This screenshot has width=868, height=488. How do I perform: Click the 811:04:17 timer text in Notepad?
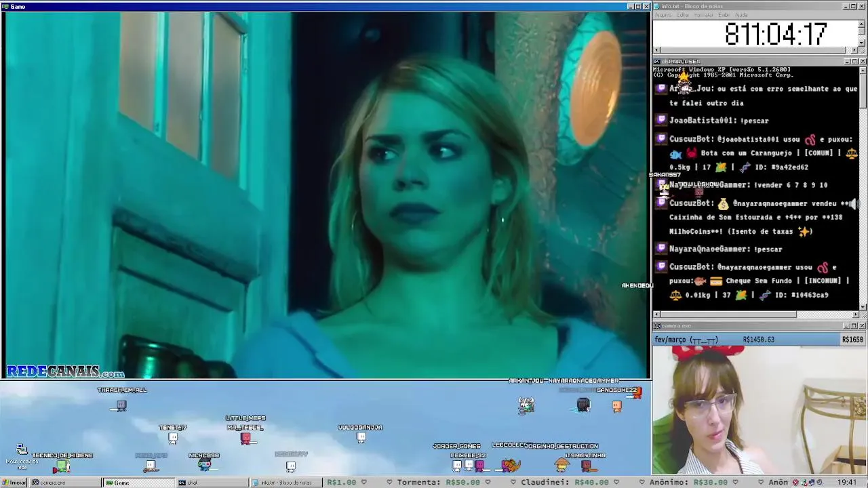coord(776,34)
